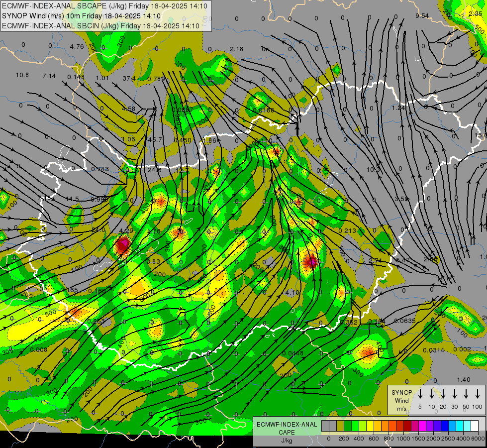Click the 7.14 value on the map
Viewport: 487px width, 448px height.
click(x=49, y=76)
